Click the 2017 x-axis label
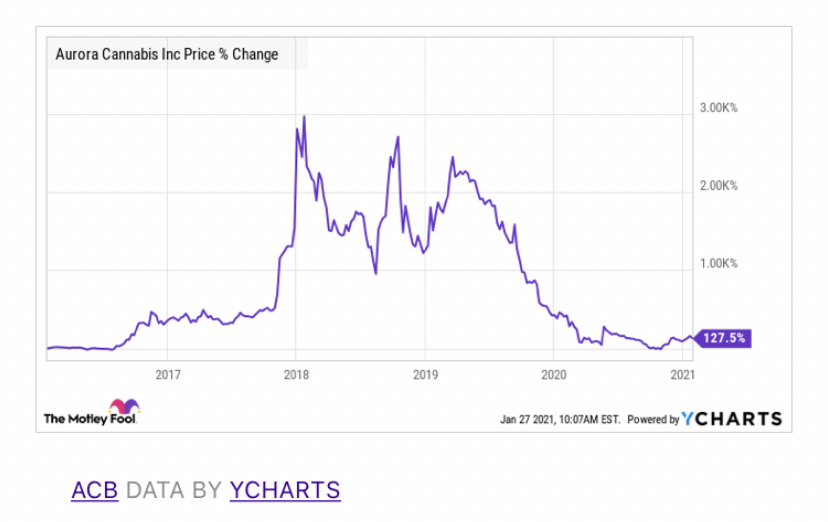The width and height of the screenshot is (828, 522). point(167,375)
